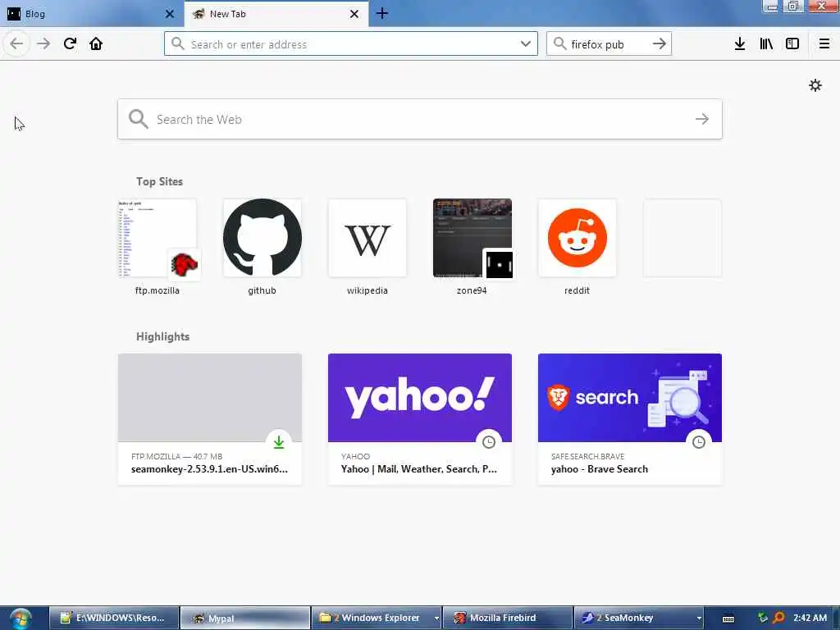
Task: Click magnifier icon in firefox pub search box
Action: (x=559, y=43)
